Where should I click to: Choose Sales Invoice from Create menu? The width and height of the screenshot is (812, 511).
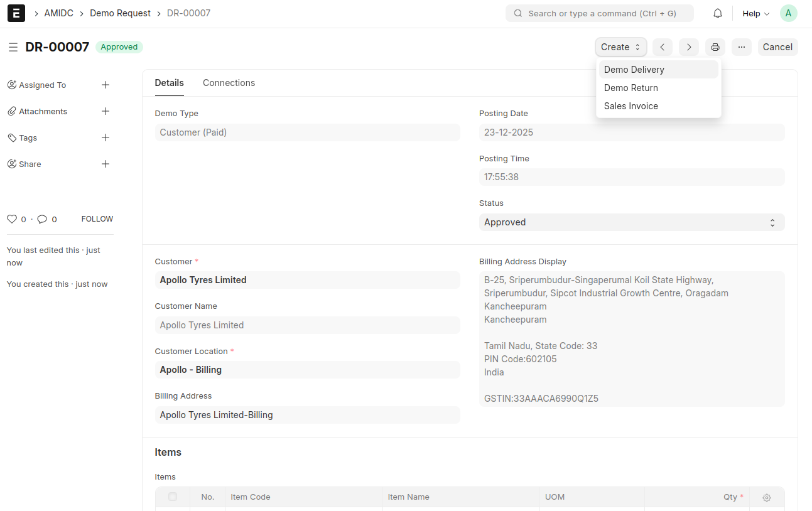[x=631, y=106]
